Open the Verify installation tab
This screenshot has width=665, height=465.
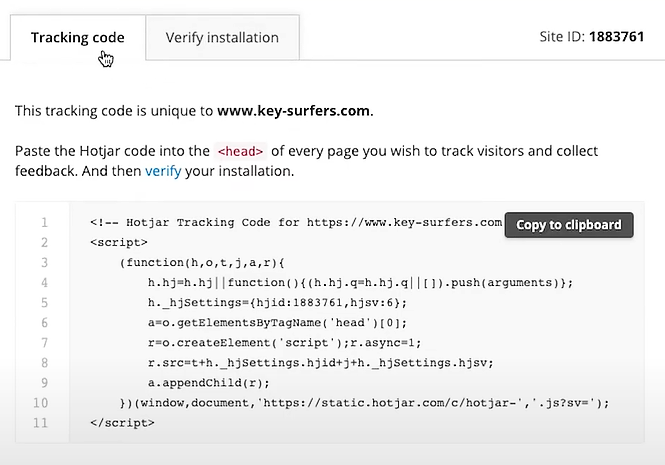coord(222,37)
